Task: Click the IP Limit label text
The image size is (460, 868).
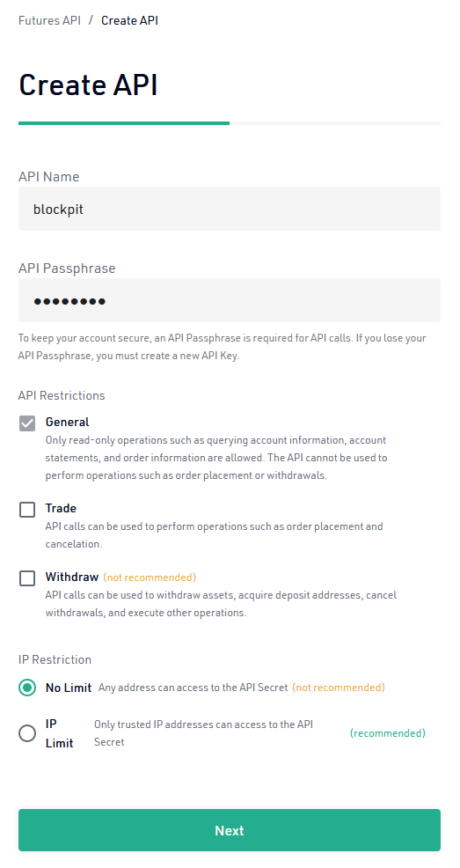Action: (59, 733)
